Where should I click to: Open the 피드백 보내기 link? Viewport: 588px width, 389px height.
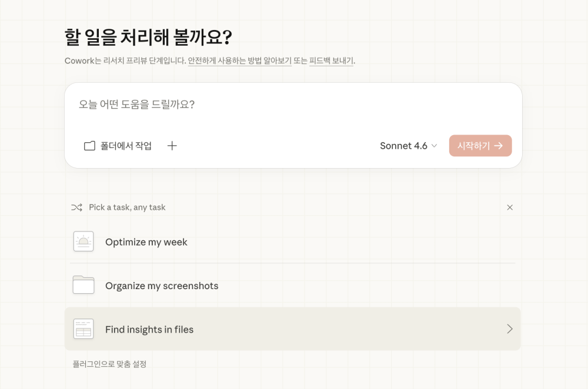pyautogui.click(x=331, y=61)
